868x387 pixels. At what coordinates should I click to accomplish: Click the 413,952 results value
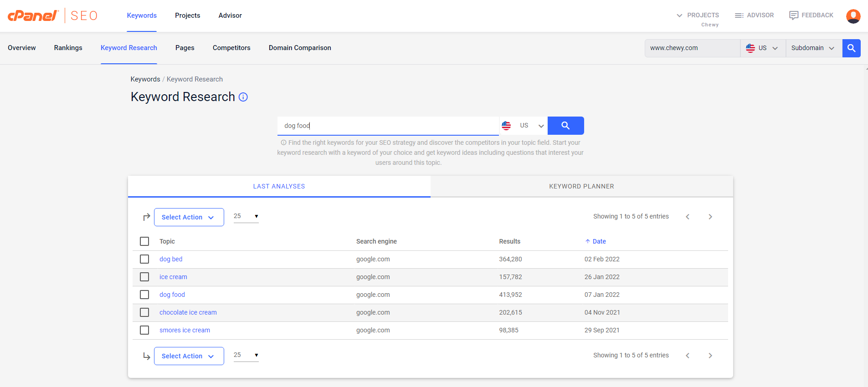pos(511,295)
